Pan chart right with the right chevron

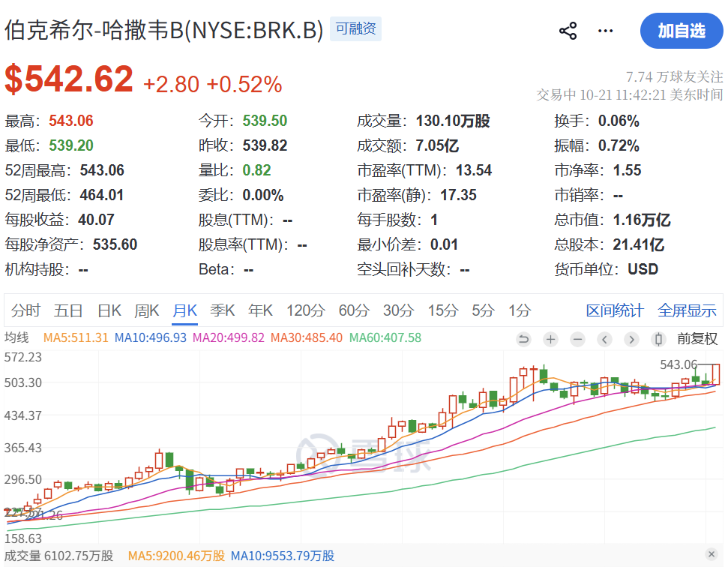631,340
